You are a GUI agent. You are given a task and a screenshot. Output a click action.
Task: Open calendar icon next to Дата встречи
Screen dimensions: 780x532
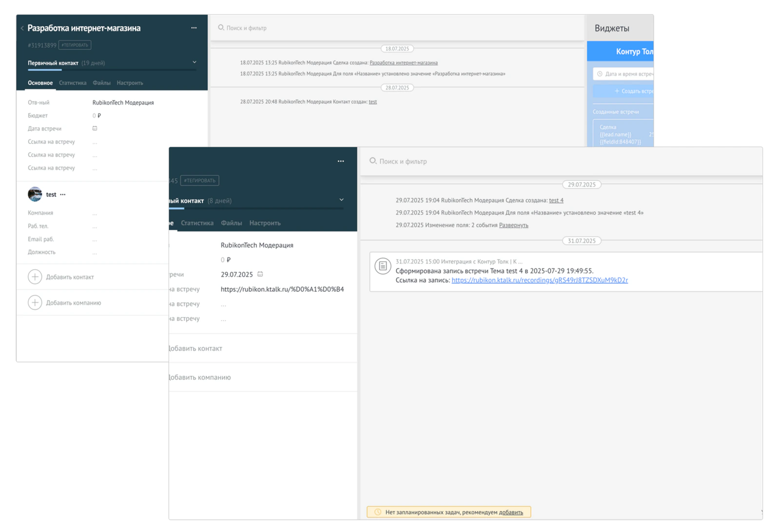95,129
